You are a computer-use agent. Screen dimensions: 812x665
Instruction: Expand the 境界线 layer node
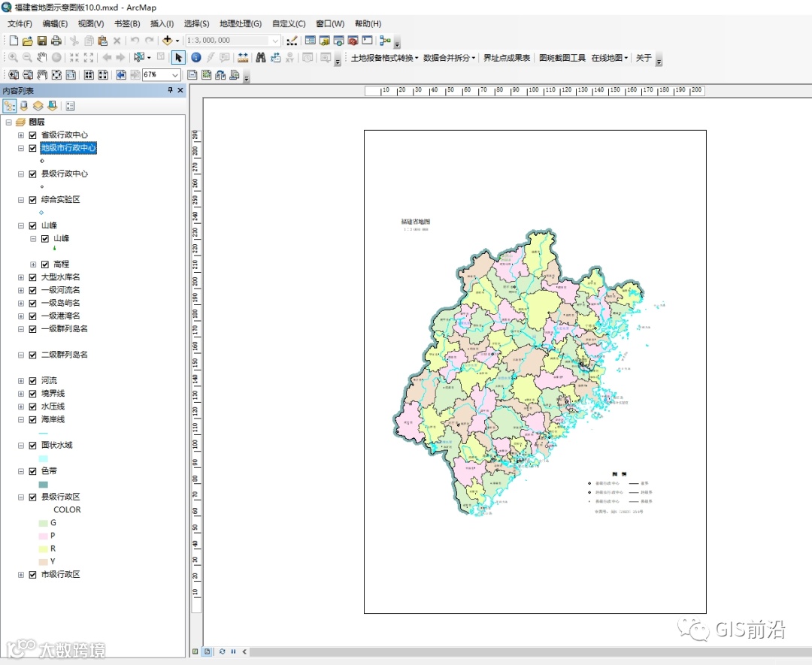21,394
